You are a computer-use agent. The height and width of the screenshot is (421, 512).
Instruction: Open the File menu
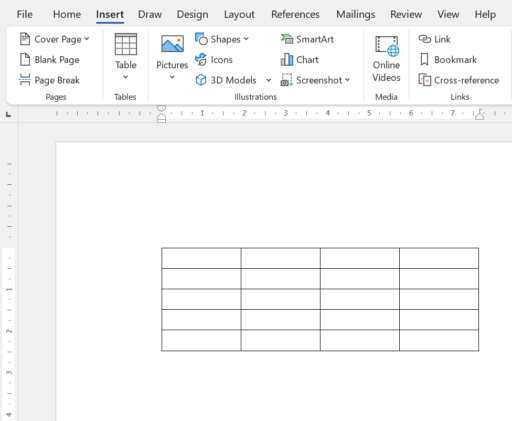click(25, 14)
